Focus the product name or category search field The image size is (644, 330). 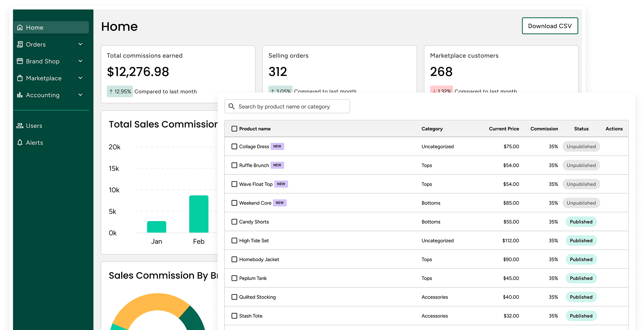[x=287, y=106]
